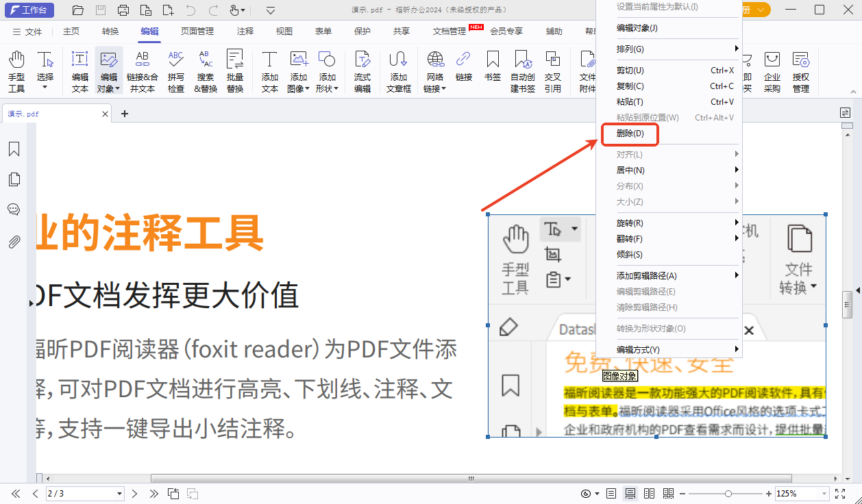Expand the 排列(G) submenu arrow
The height and width of the screenshot is (504, 862).
tap(737, 49)
